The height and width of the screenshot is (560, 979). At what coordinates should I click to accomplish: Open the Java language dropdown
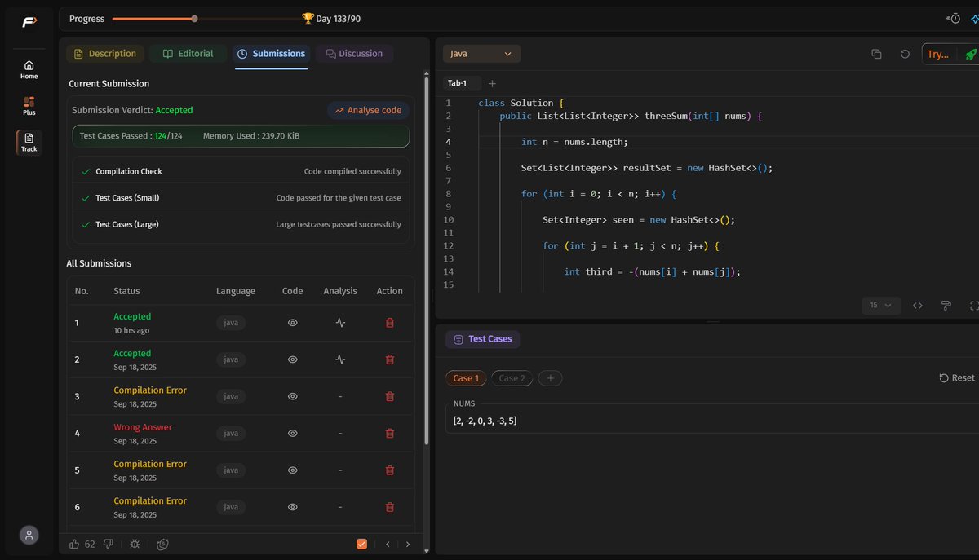(481, 54)
